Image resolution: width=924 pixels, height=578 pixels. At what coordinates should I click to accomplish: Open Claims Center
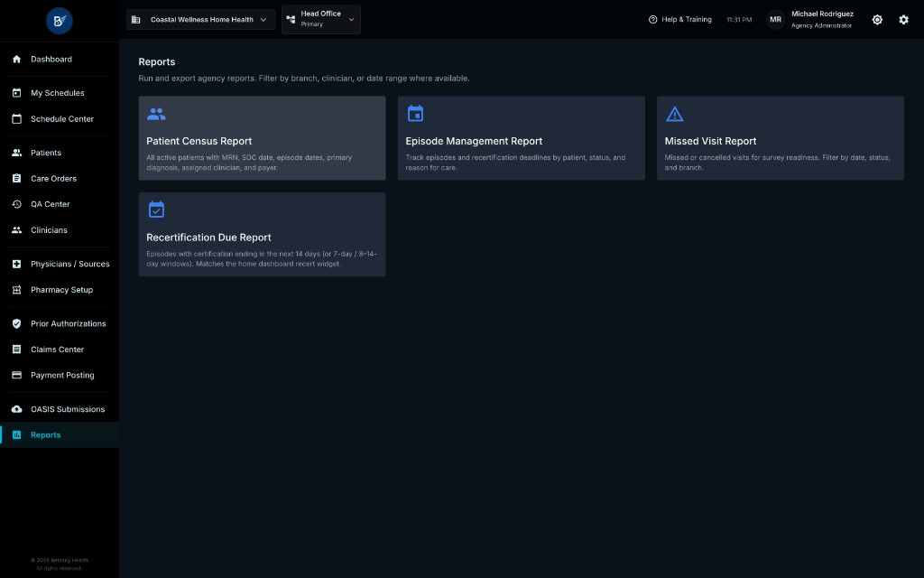coord(59,350)
